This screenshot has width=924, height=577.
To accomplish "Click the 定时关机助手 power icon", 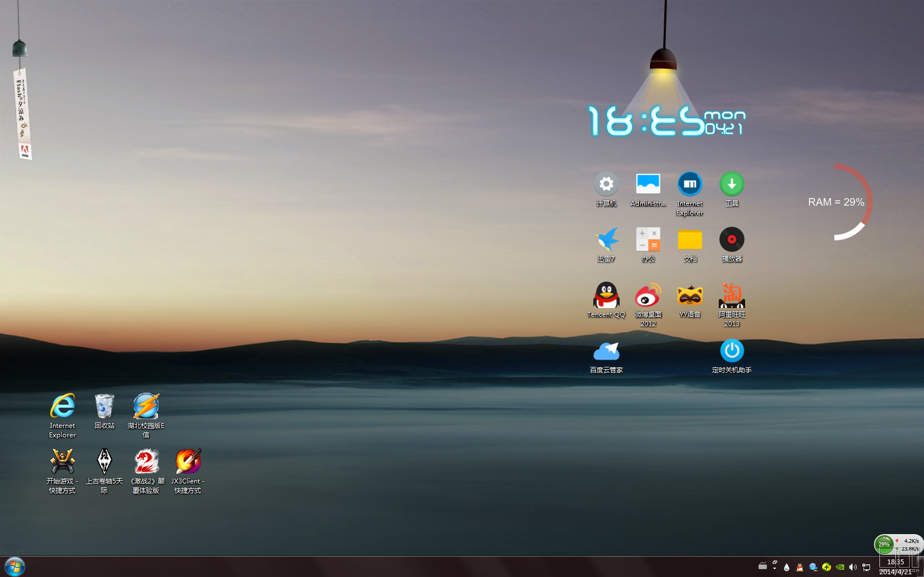I will coord(731,351).
